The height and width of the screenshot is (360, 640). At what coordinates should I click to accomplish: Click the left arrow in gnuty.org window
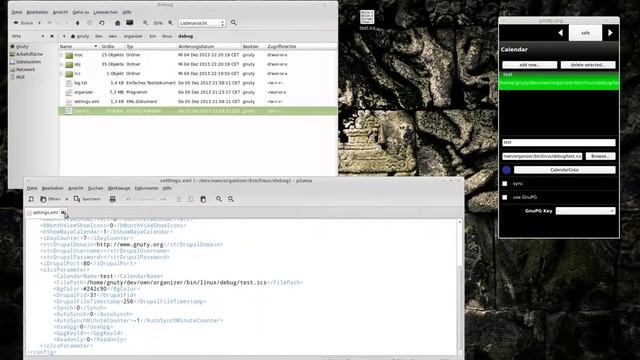coord(560,33)
